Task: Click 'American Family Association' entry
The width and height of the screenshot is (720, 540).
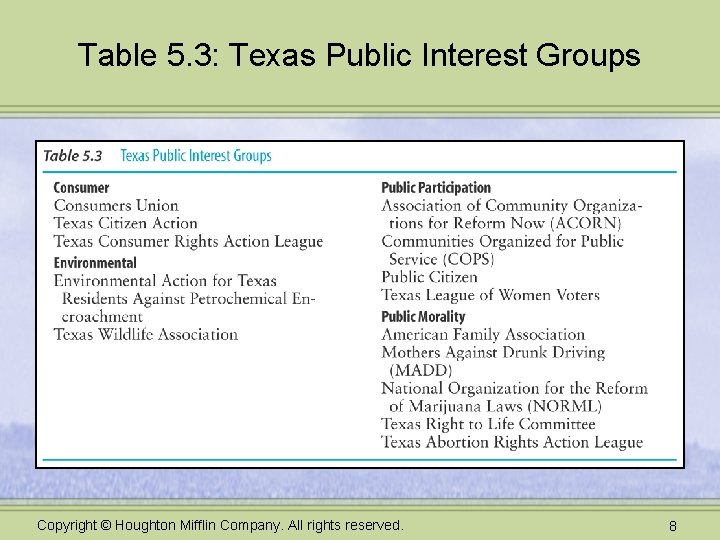Action: tap(483, 334)
